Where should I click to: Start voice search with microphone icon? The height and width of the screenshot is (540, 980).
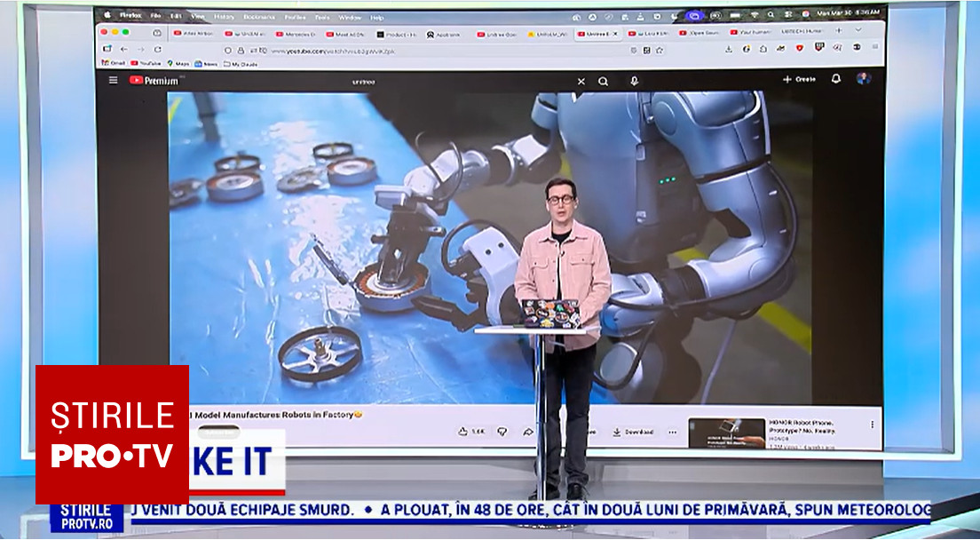click(x=634, y=81)
